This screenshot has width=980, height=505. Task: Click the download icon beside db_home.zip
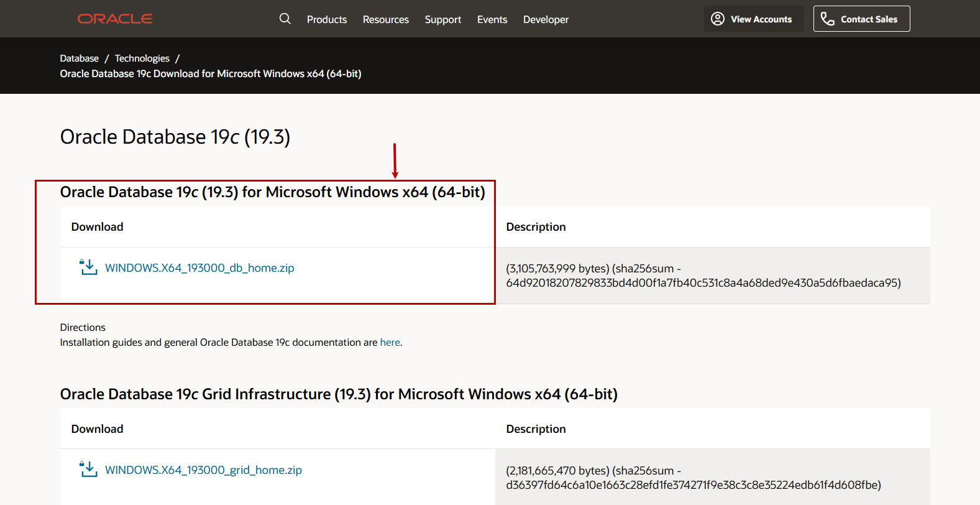click(88, 267)
